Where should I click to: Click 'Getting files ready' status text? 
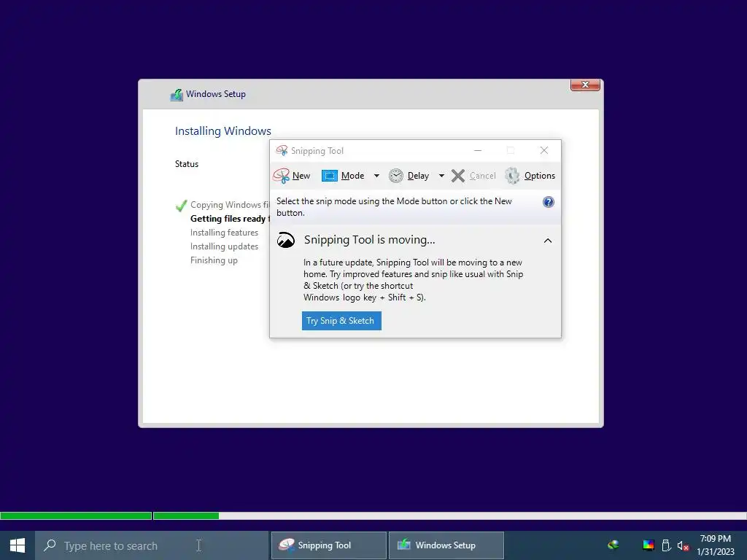pos(230,219)
